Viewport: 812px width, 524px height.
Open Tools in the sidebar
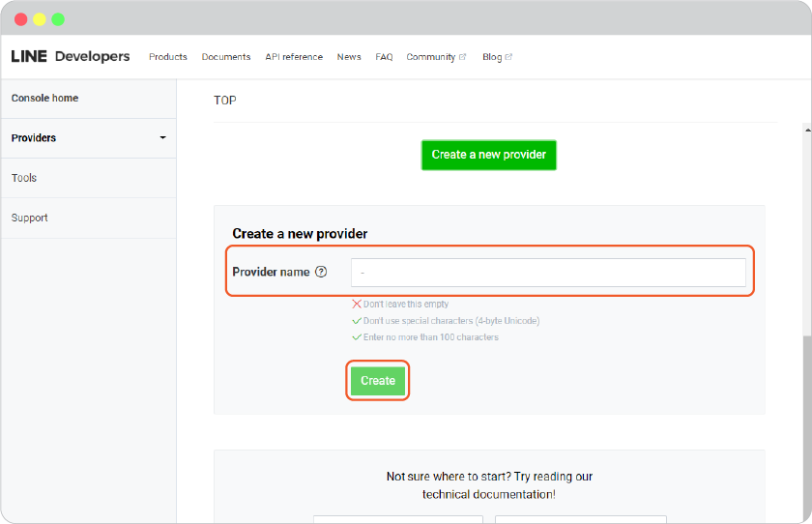coord(89,178)
